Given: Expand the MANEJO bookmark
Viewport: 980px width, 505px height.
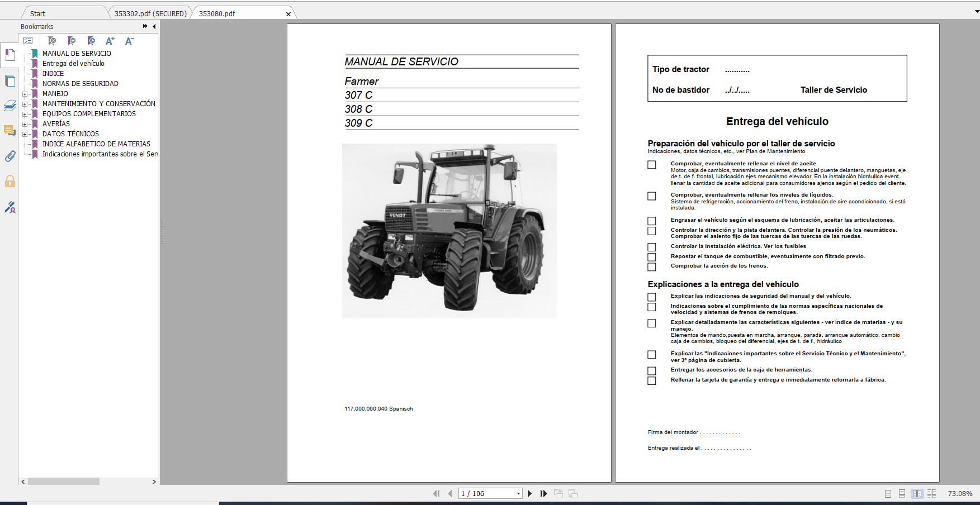Looking at the screenshot, I should 25,94.
